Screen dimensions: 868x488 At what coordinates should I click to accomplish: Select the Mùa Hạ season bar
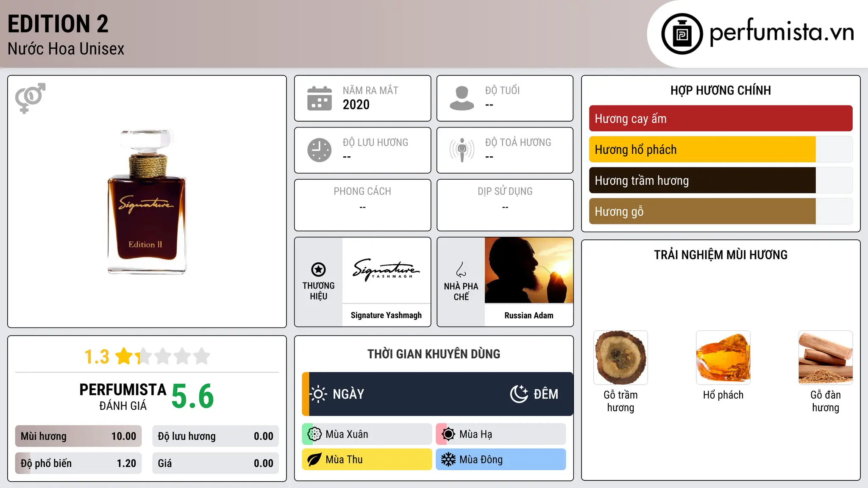pos(501,434)
